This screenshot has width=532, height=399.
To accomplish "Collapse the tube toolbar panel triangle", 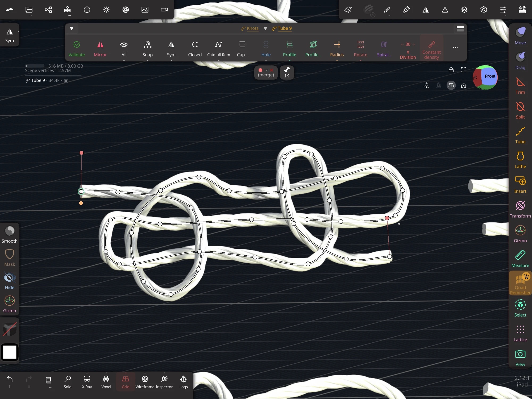I will click(72, 28).
